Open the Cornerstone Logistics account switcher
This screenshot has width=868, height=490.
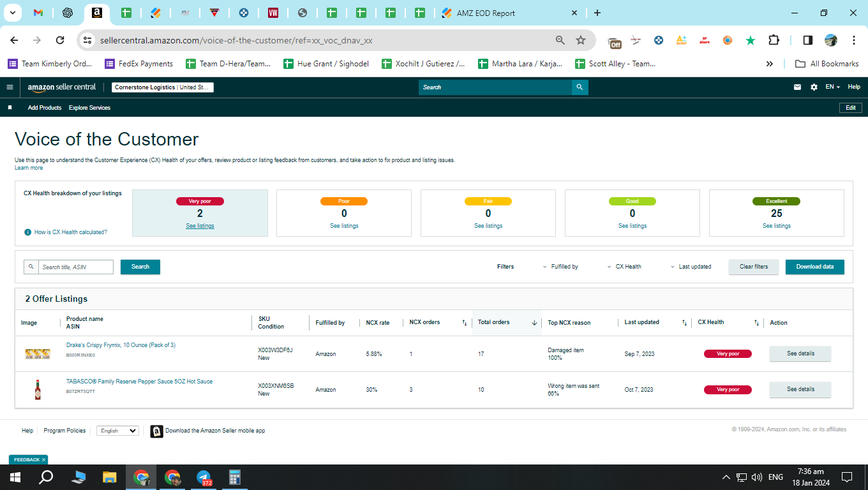(x=163, y=87)
